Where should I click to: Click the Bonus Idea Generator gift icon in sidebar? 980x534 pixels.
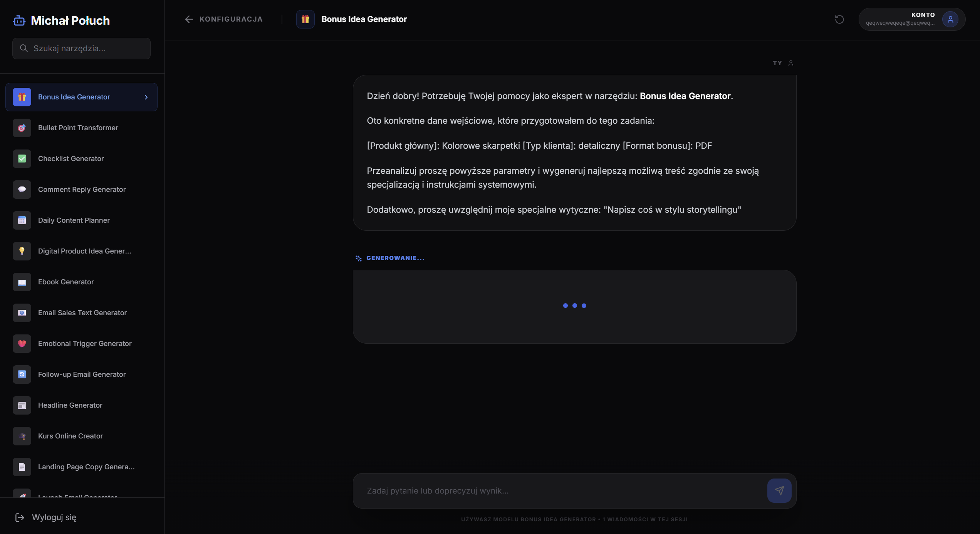[x=22, y=97]
